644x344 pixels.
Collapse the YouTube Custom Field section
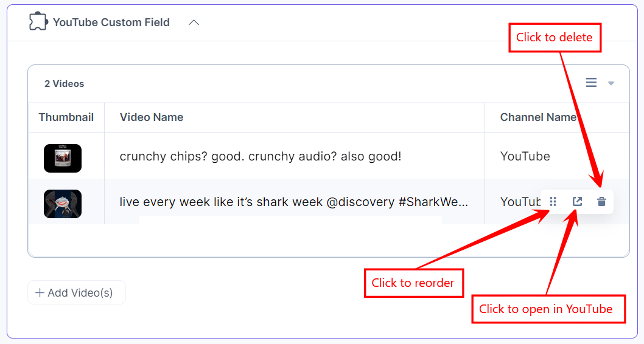[x=194, y=22]
